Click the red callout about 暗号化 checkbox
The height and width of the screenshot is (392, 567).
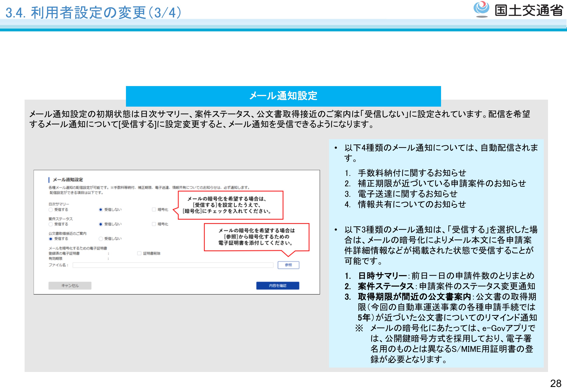[x=230, y=205]
